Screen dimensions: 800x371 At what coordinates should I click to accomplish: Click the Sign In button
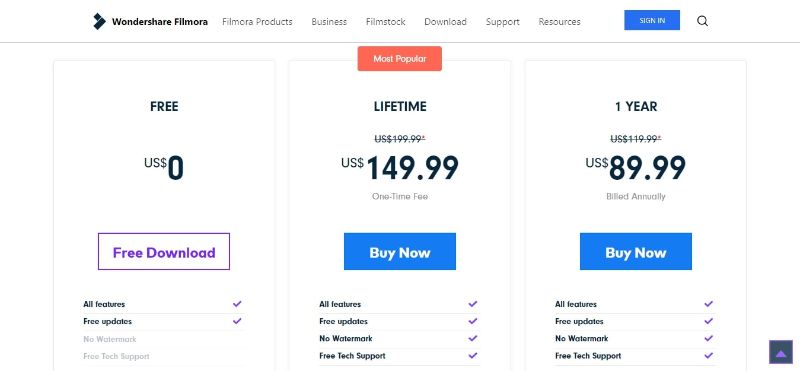[652, 20]
